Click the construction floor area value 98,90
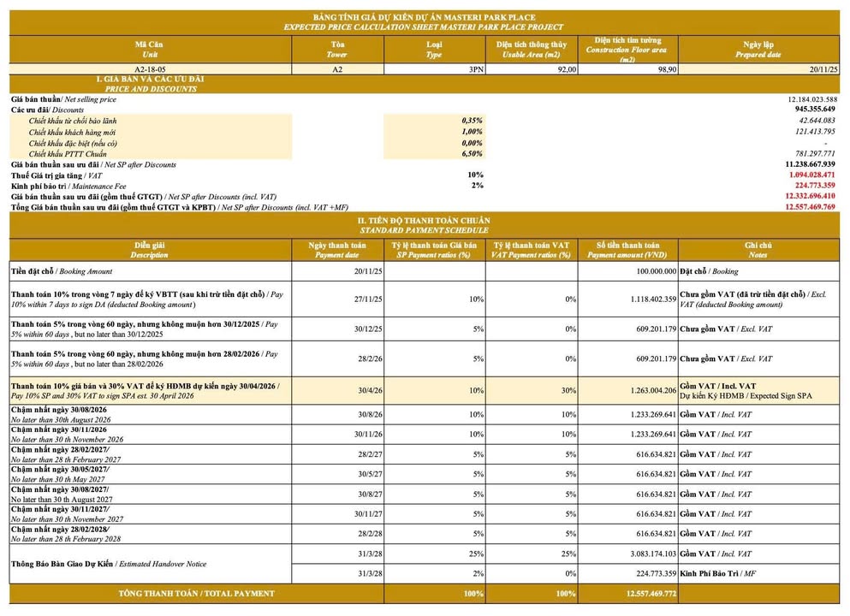Viewport: 850px width, 616px height. (x=627, y=69)
